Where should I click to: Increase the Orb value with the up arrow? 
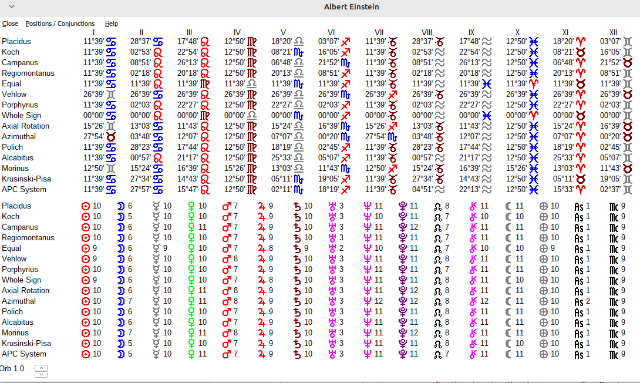tap(41, 367)
